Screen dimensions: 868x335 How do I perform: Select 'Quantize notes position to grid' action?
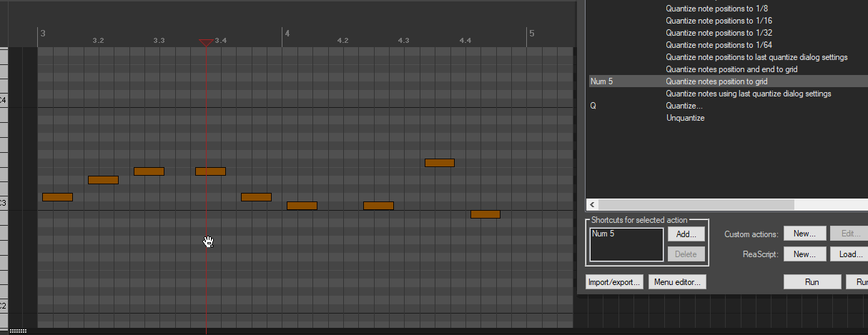(x=727, y=81)
